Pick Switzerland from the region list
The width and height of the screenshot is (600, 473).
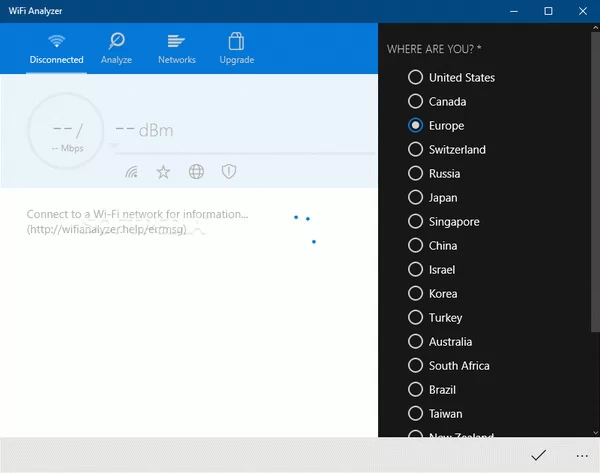click(x=416, y=149)
